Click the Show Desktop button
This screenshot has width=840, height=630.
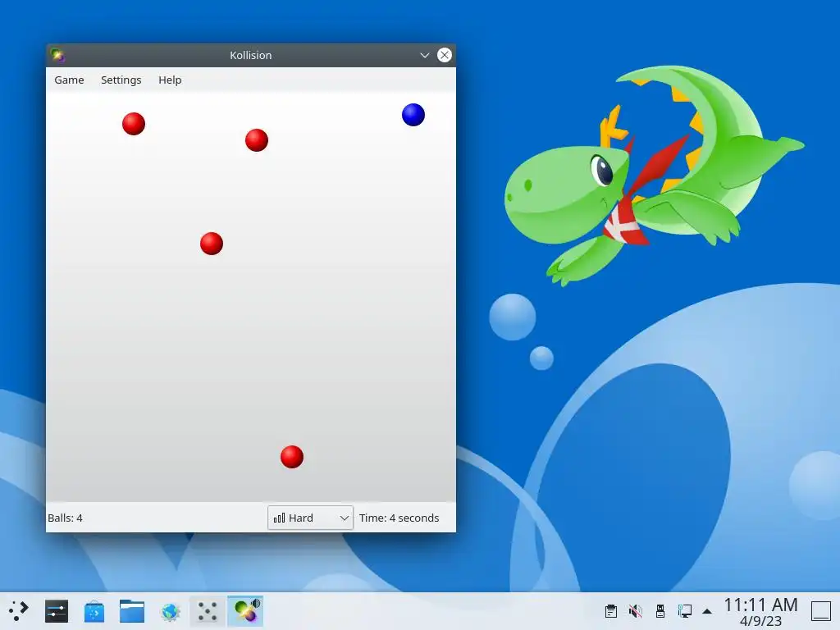(820, 610)
